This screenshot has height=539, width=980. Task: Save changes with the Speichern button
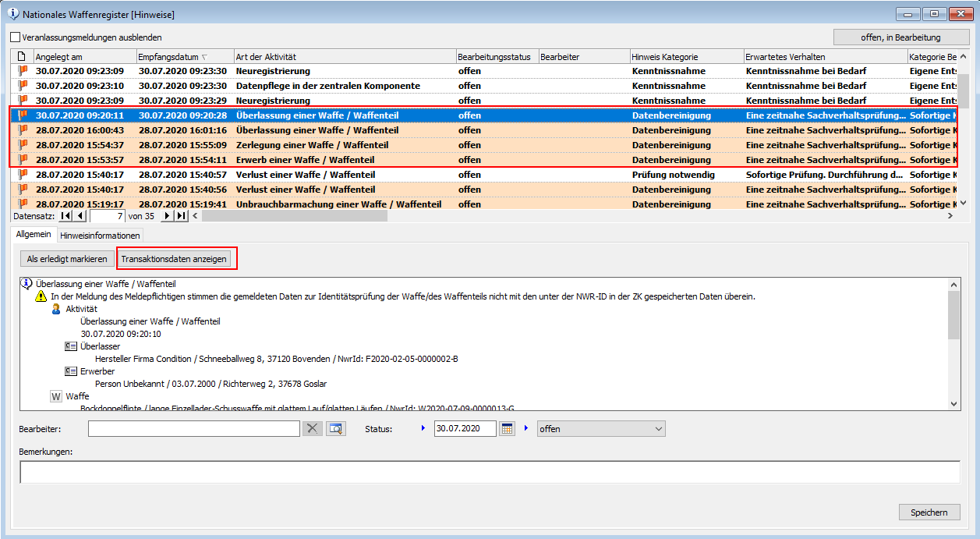point(929,512)
